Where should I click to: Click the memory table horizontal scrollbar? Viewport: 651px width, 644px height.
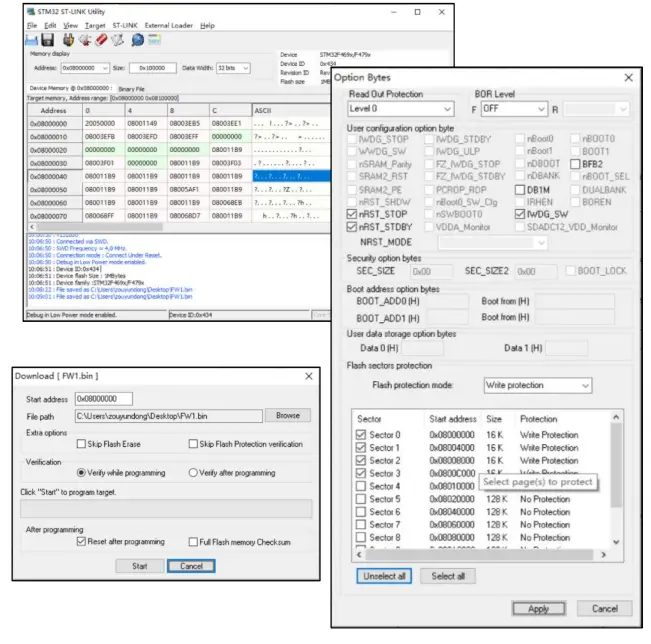[x=100, y=227]
